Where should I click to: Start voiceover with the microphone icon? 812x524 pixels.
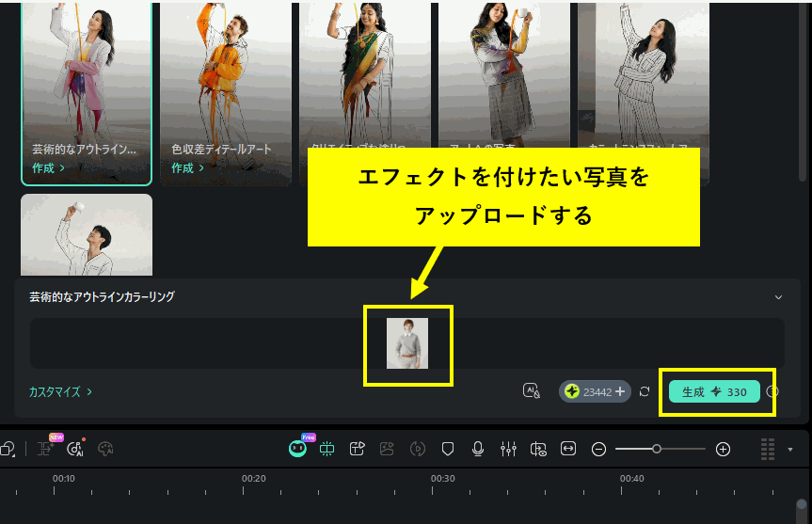[x=478, y=449]
